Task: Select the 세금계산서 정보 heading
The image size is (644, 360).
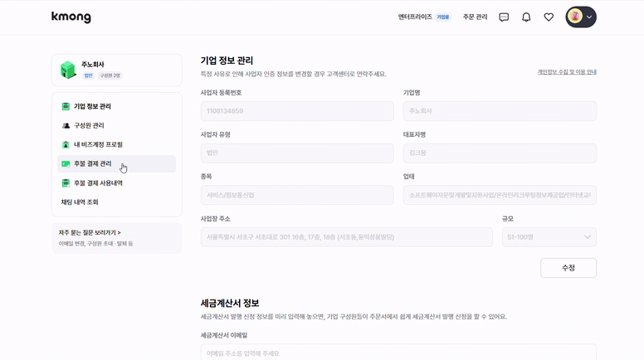Action: pos(230,304)
